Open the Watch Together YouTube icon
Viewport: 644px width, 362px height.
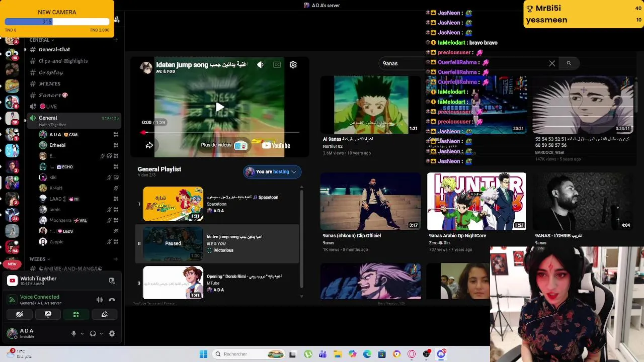point(12,281)
